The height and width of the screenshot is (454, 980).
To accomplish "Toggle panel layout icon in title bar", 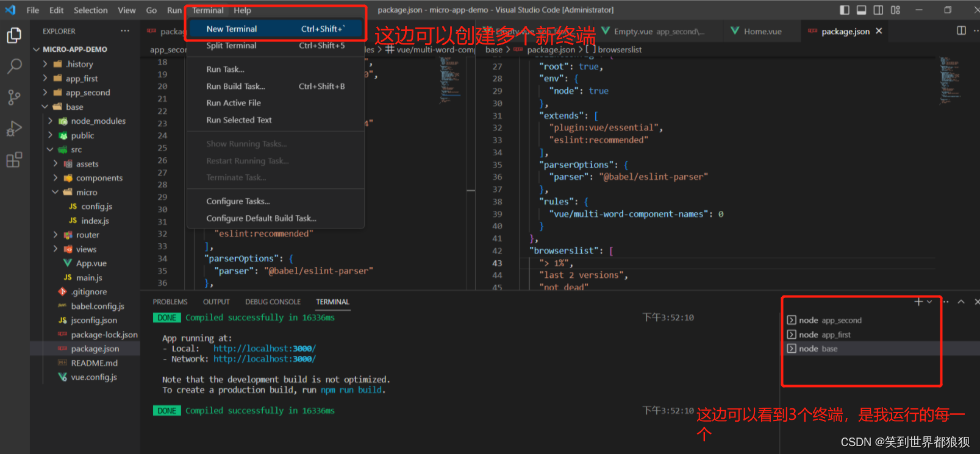I will [862, 10].
